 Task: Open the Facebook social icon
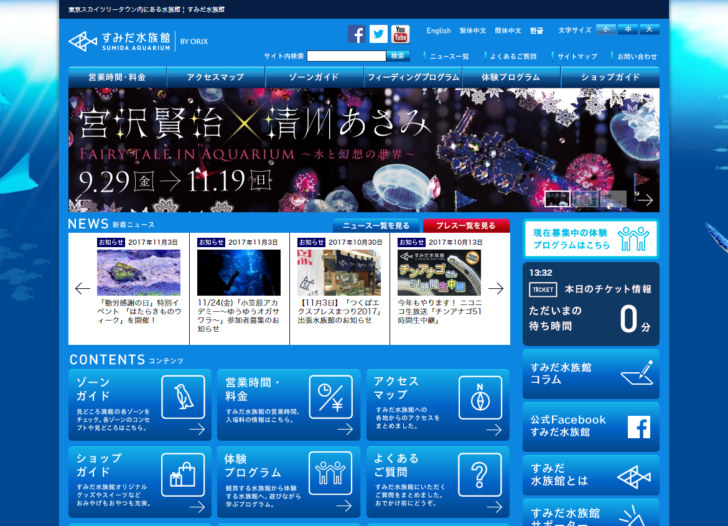(x=357, y=34)
